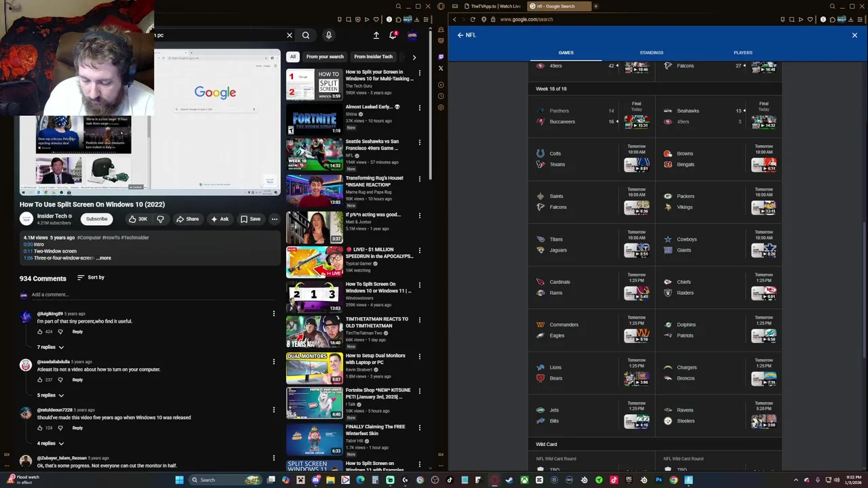Play Panthers vs Buccaneers highlight thumbnail
Viewport: 868px width, 488px height.
point(636,122)
